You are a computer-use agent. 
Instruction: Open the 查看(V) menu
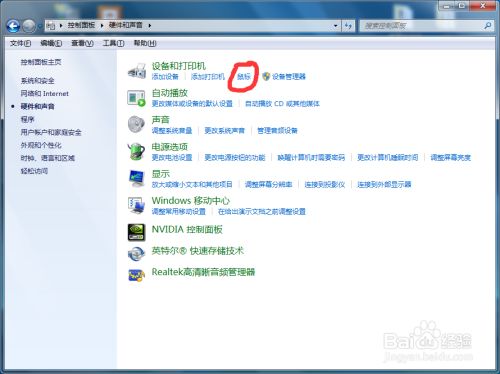pos(82,43)
